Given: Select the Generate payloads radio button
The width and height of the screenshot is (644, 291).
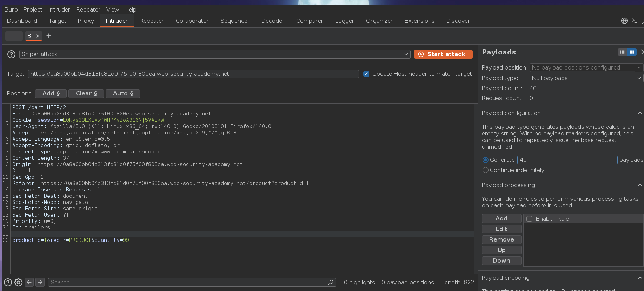Looking at the screenshot, I should pyautogui.click(x=485, y=160).
